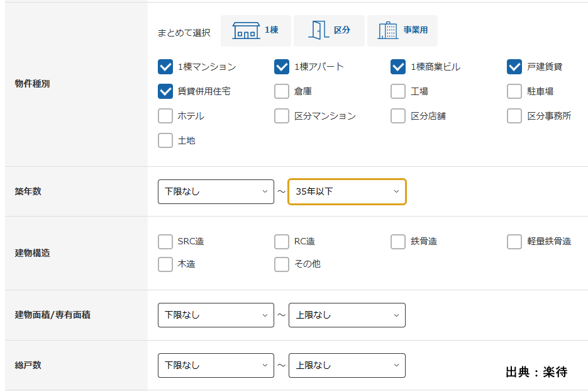Open the 35年以下 building age dropdown
The height and width of the screenshot is (391, 588).
click(x=347, y=191)
